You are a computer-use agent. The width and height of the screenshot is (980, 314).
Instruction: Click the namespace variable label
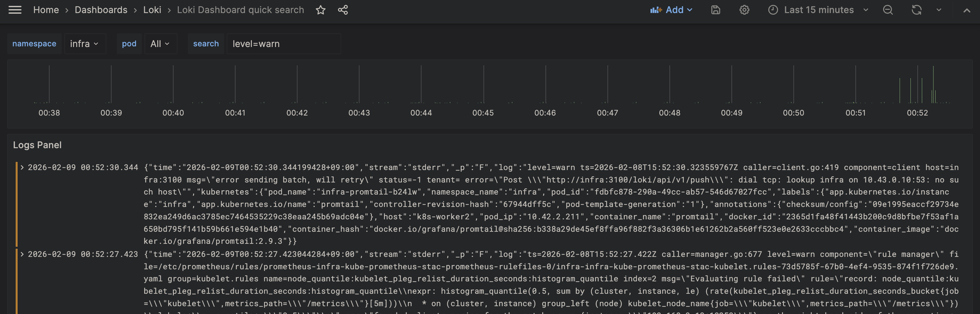click(x=34, y=44)
